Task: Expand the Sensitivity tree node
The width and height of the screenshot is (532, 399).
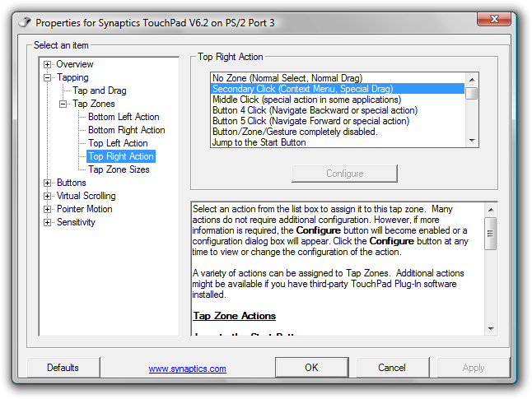Action: click(48, 222)
